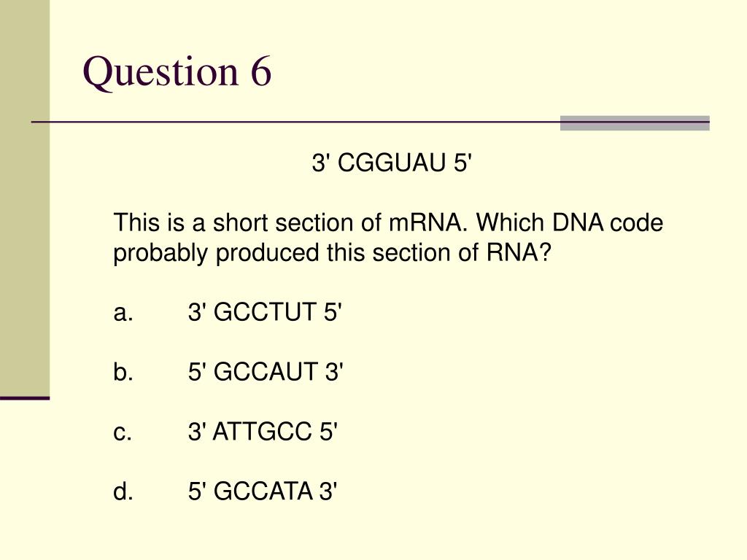Click the dark purple bar below the sidebar

tap(25, 398)
